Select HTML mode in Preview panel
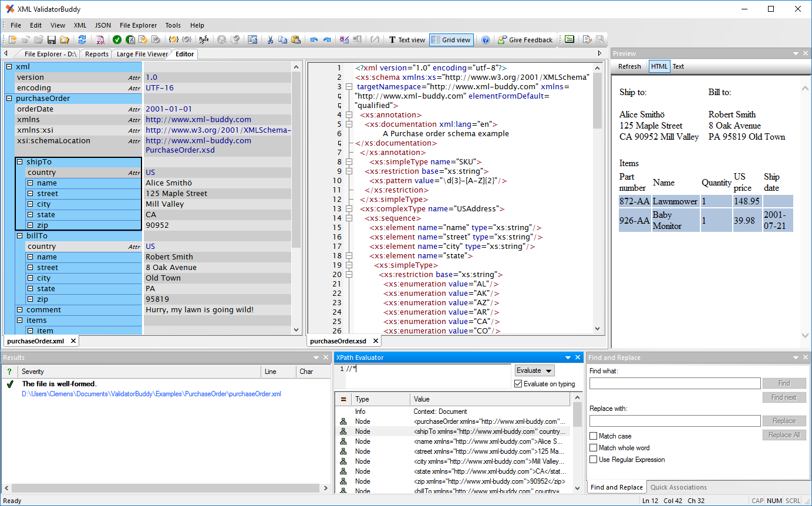 click(659, 66)
